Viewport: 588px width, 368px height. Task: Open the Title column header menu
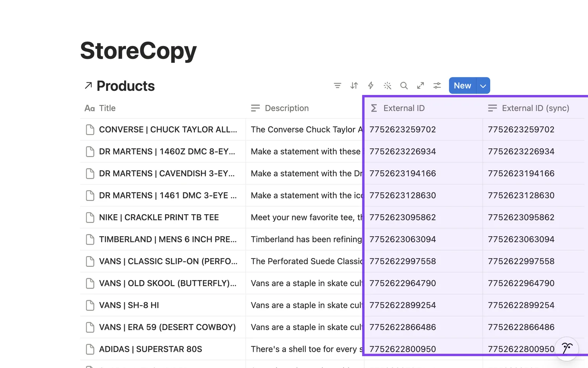click(x=163, y=108)
